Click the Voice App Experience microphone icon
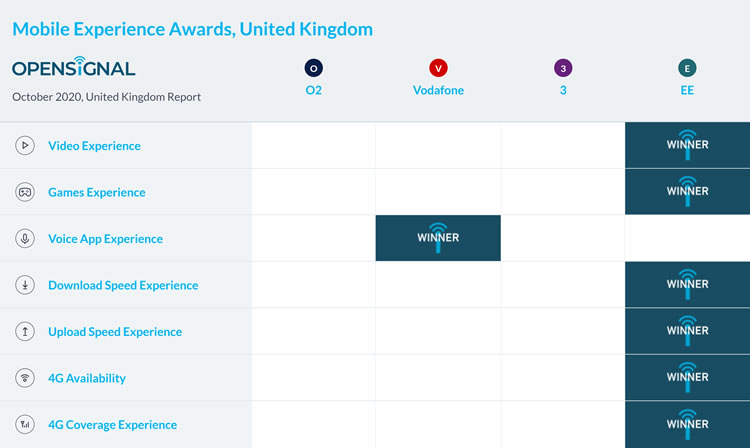This screenshot has height=448, width=750. point(25,239)
